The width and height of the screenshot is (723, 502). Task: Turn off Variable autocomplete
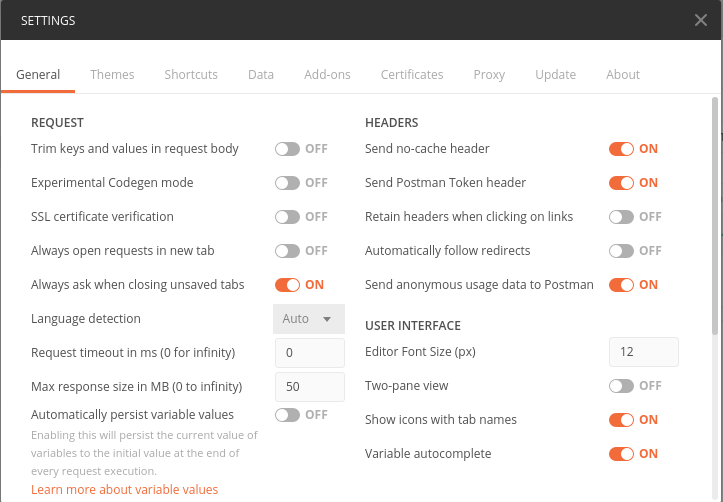click(621, 454)
